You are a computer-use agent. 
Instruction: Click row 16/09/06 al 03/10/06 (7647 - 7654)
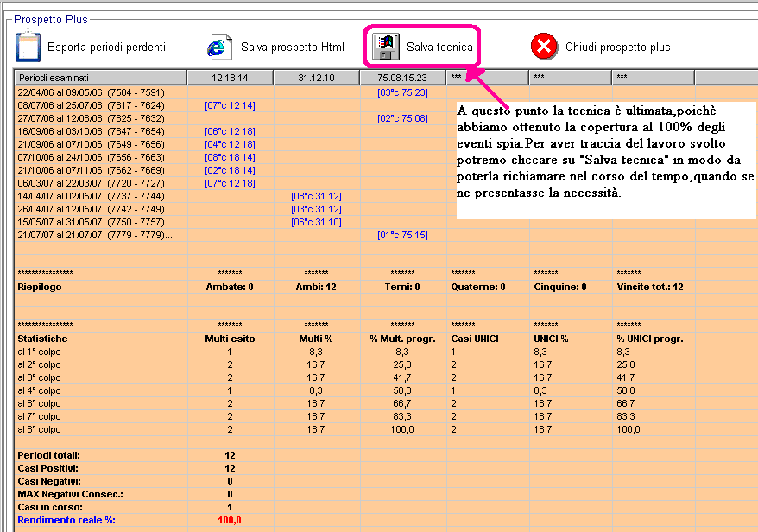point(91,131)
